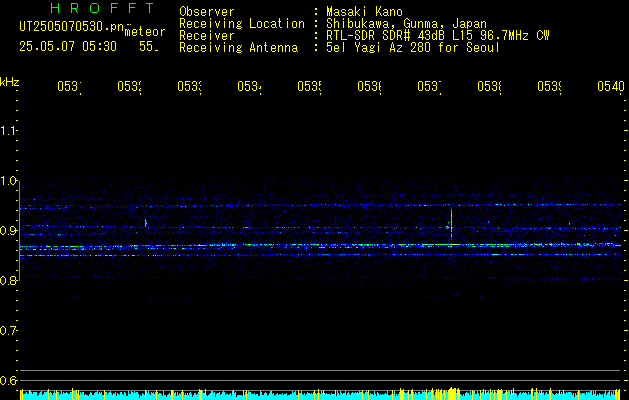Click the 0540 time axis label
This screenshot has height=400, width=629.
[x=611, y=86]
